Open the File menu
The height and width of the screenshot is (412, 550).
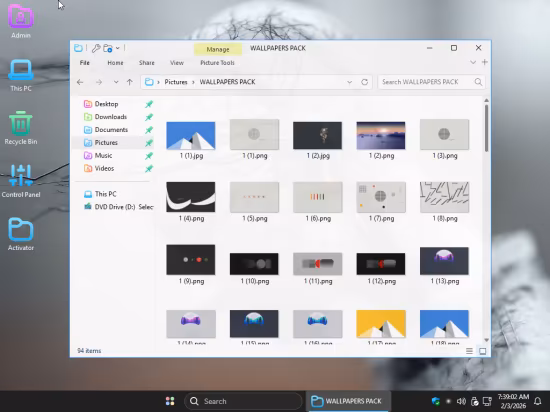[x=85, y=63]
